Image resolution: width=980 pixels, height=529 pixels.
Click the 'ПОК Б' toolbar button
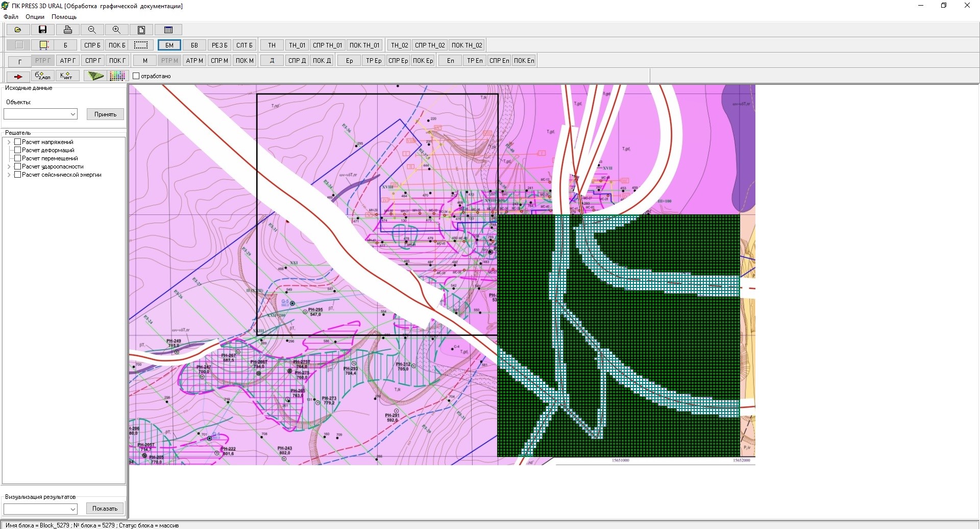pyautogui.click(x=117, y=45)
